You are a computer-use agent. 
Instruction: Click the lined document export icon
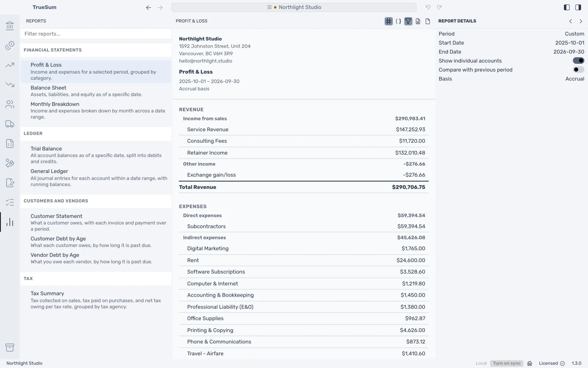(x=418, y=21)
